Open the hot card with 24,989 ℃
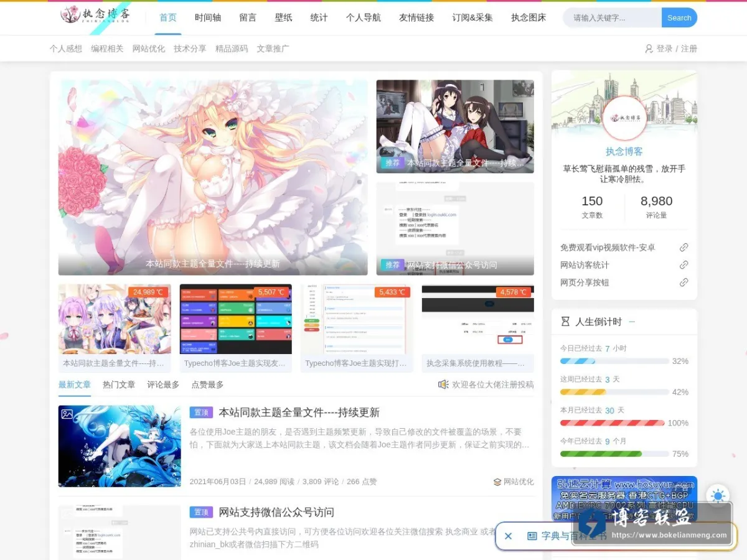 coord(115,328)
